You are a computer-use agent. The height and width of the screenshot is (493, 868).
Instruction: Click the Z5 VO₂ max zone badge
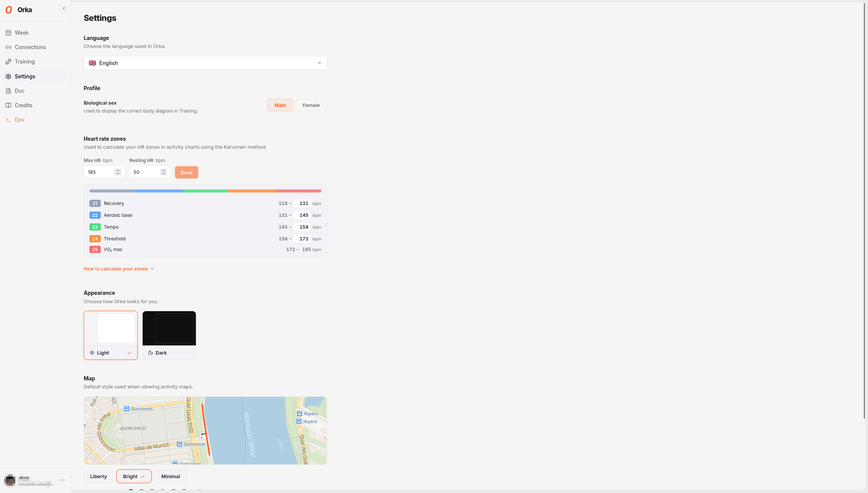pyautogui.click(x=95, y=250)
